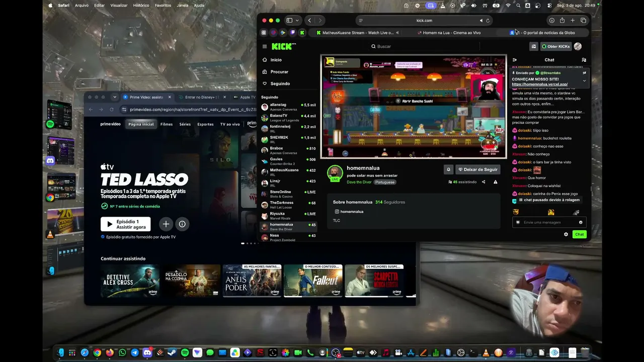This screenshot has height=362, width=644.
Task: Open the emoji picker in chat input
Action: point(581,222)
